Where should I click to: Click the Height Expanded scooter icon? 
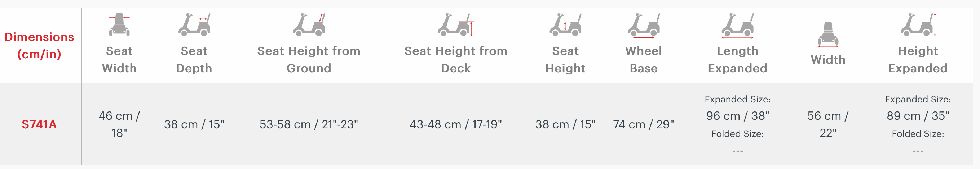tap(918, 25)
